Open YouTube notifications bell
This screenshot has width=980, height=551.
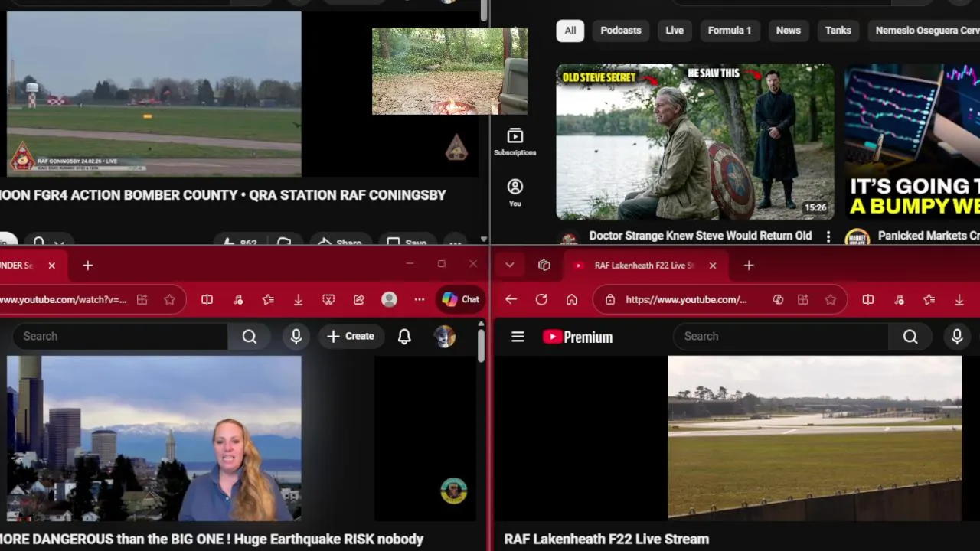click(404, 337)
